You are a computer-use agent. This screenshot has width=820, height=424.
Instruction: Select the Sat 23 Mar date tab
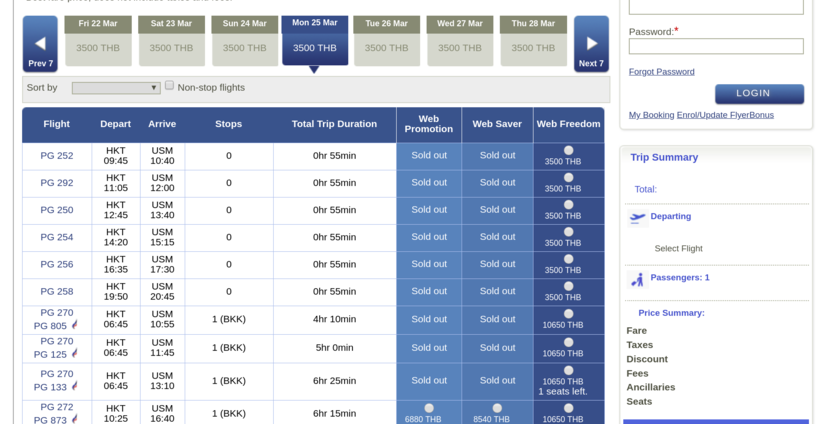[172, 41]
